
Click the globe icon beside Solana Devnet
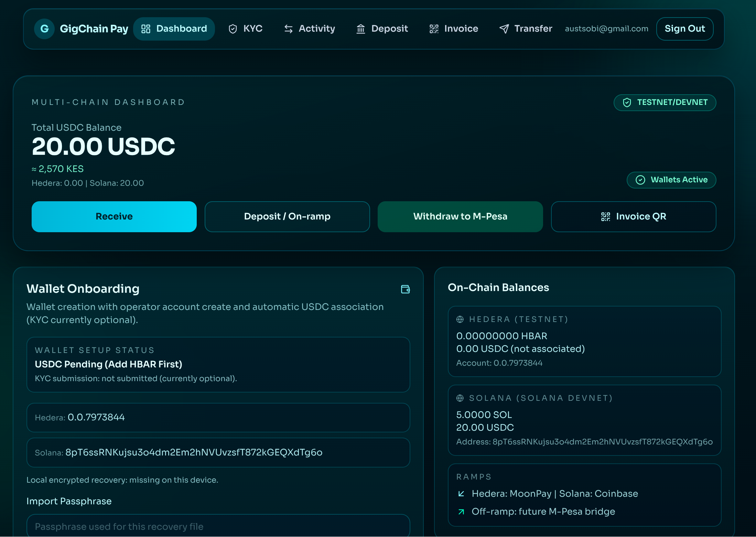[460, 398]
